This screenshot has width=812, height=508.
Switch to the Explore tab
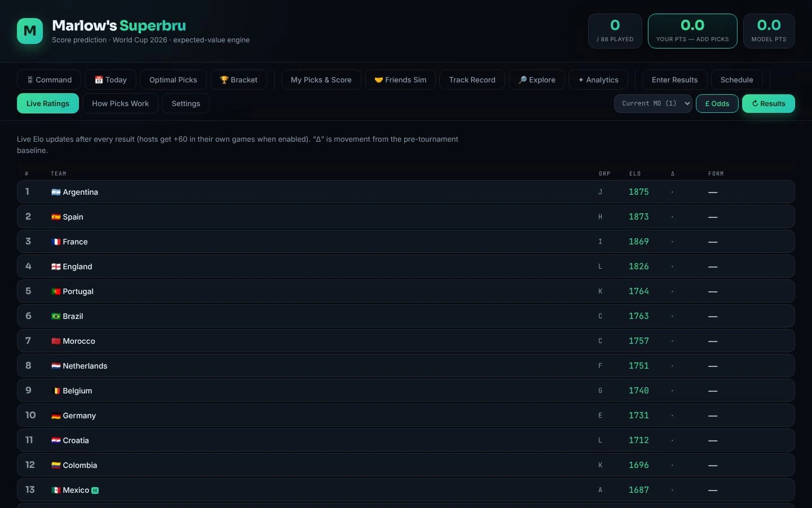point(537,80)
